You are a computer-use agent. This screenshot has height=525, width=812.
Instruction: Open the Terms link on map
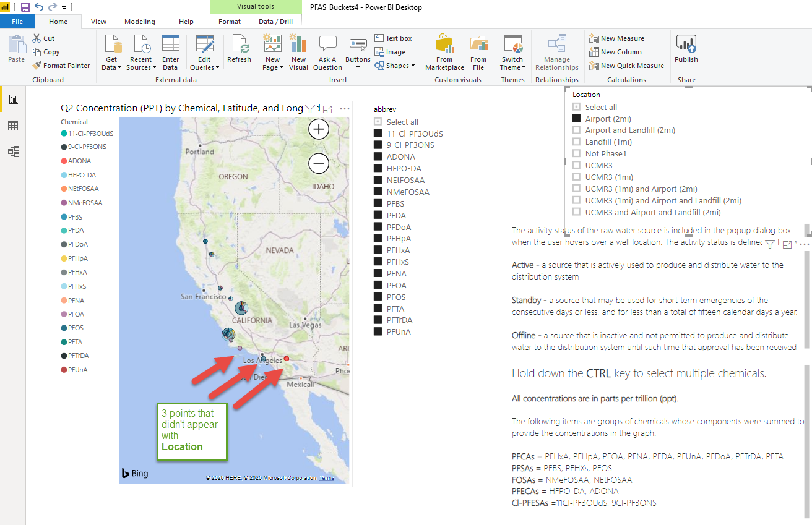(x=327, y=478)
